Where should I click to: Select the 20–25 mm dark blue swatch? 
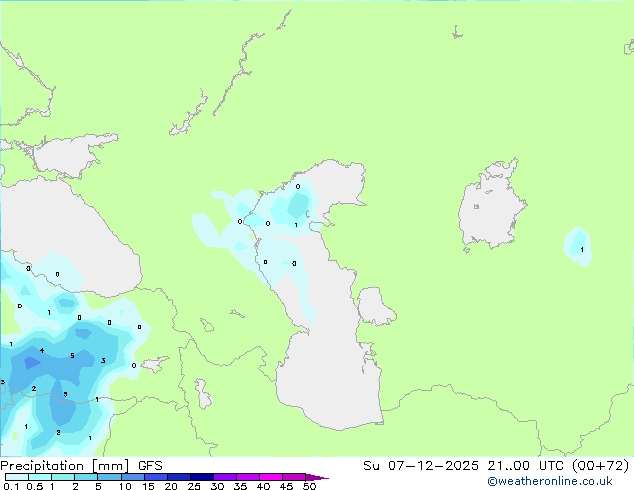tap(178, 477)
